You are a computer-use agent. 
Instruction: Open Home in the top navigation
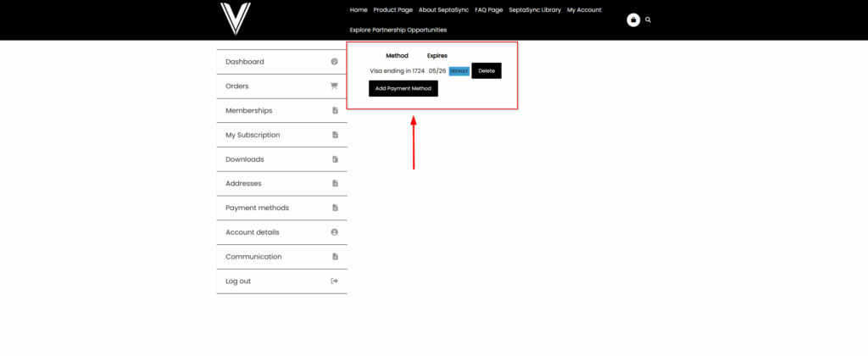point(359,10)
